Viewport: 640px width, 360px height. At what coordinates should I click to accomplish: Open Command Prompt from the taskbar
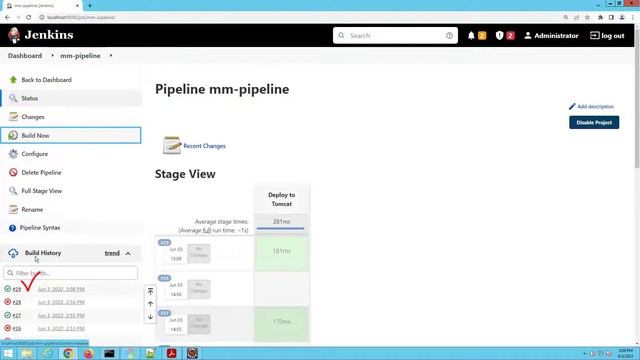(x=109, y=353)
